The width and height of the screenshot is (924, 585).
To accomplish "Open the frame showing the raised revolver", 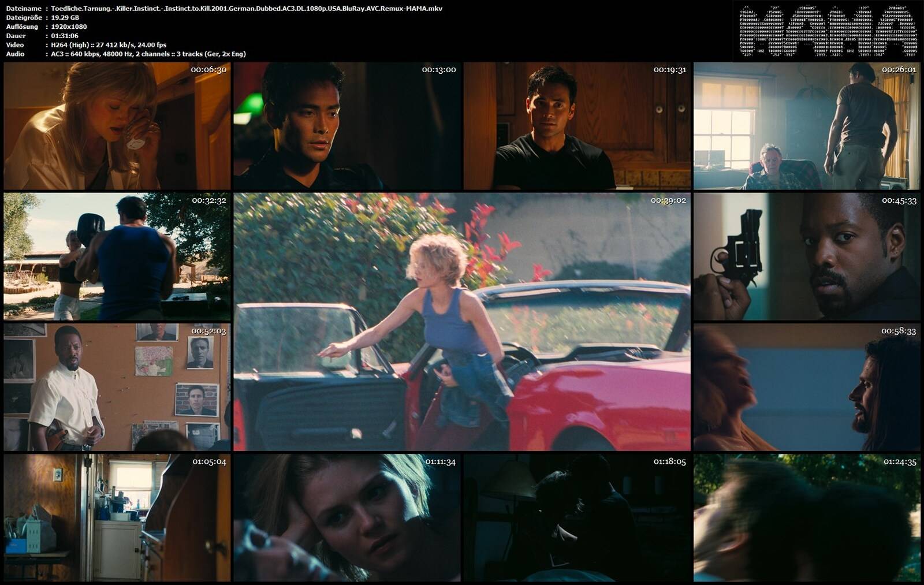I will pos(807,256).
